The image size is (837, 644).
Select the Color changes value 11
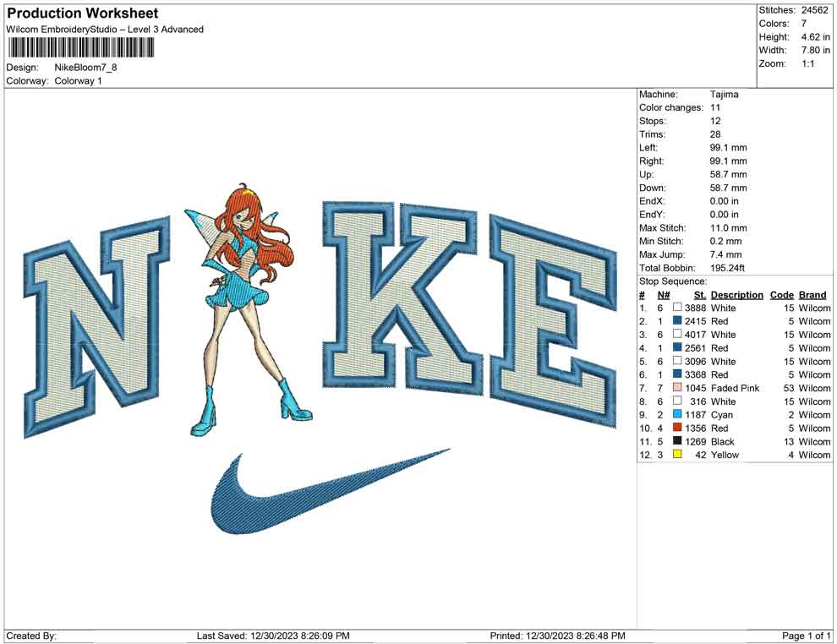pyautogui.click(x=714, y=108)
